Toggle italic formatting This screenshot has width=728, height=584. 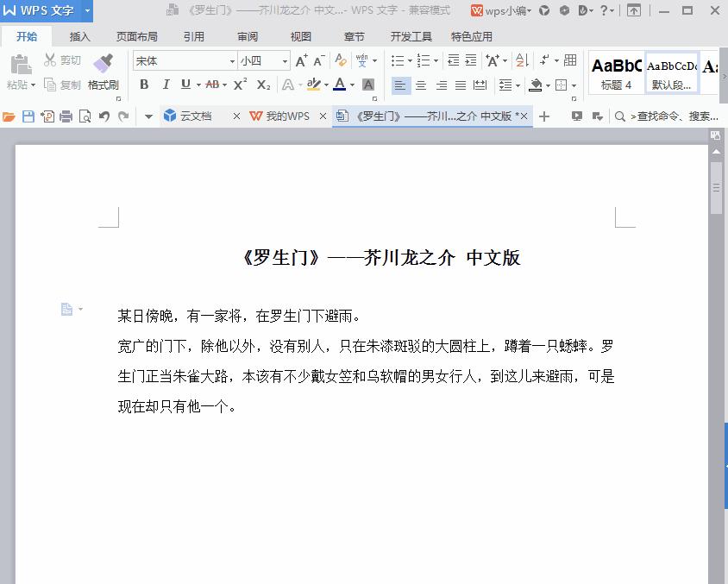165,84
